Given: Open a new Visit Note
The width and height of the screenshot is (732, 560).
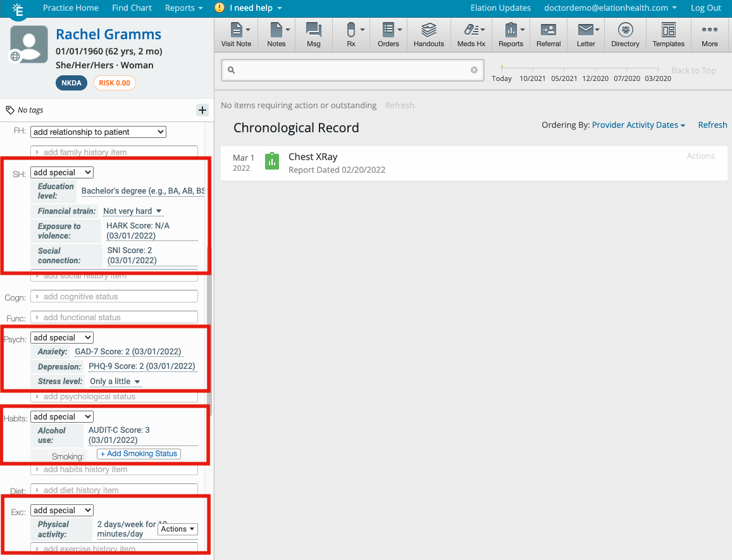Looking at the screenshot, I should (236, 34).
